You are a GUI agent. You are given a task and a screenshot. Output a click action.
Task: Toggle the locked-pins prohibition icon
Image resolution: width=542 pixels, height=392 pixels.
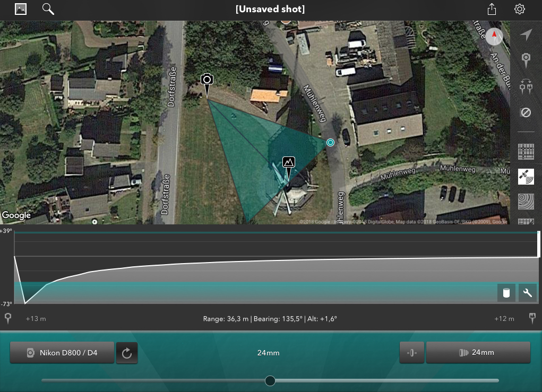[526, 112]
